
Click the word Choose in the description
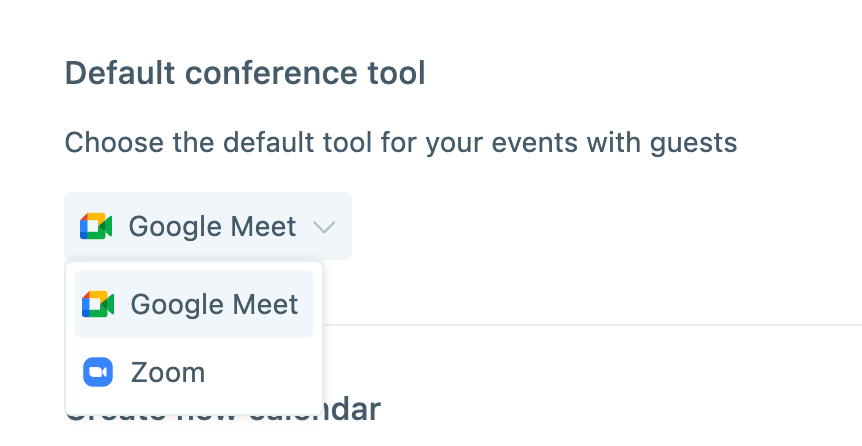click(x=114, y=142)
